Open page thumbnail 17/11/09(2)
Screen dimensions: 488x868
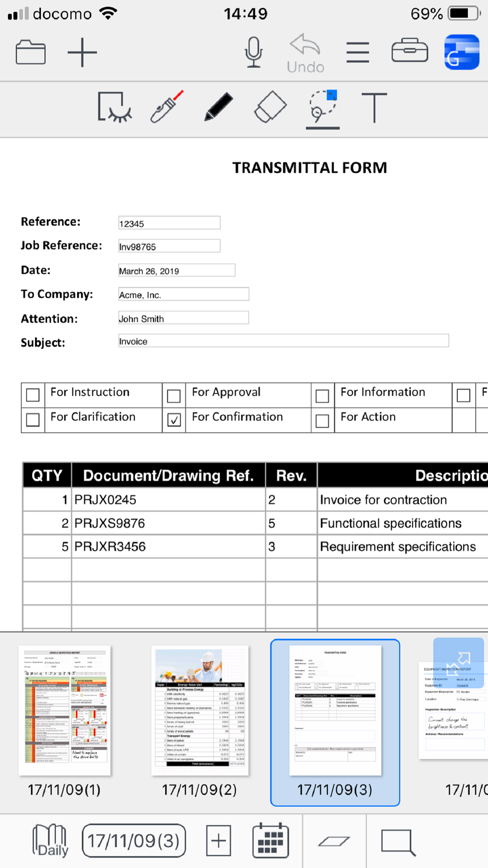click(x=200, y=711)
